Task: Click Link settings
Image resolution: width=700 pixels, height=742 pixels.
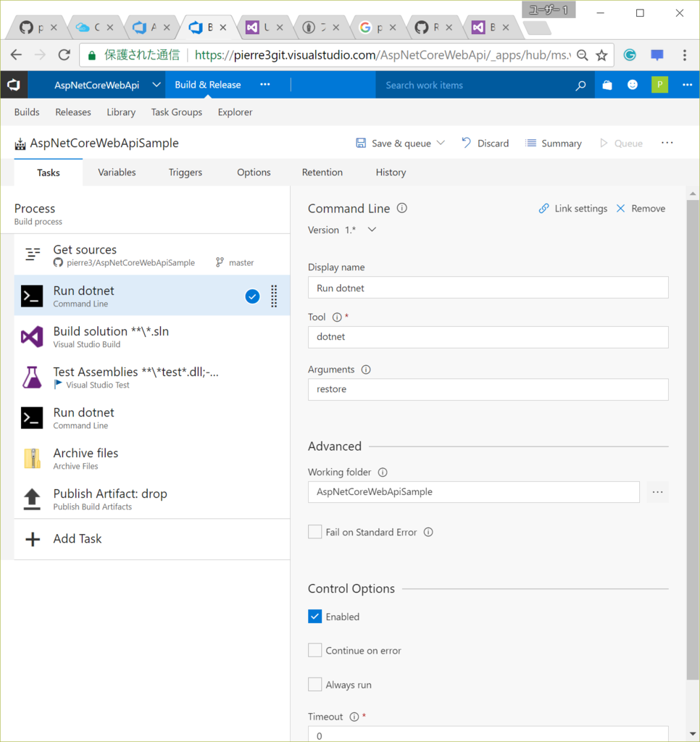Action: point(573,208)
